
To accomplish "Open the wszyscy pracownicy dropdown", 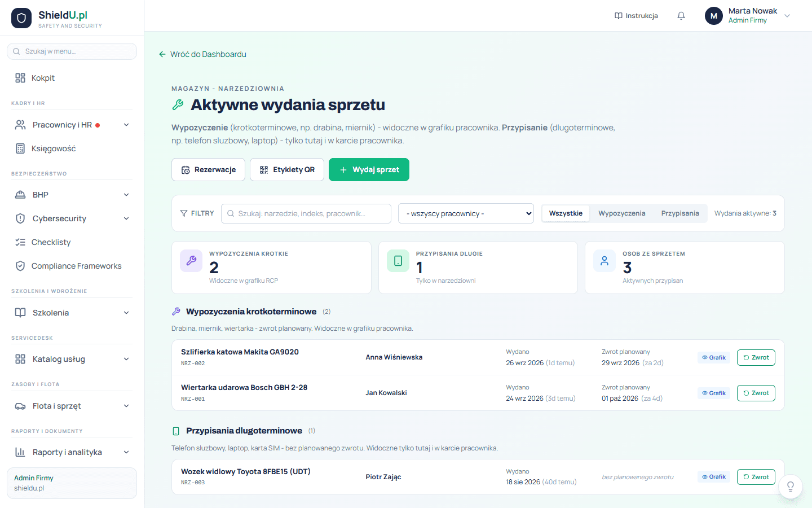I will [466, 213].
